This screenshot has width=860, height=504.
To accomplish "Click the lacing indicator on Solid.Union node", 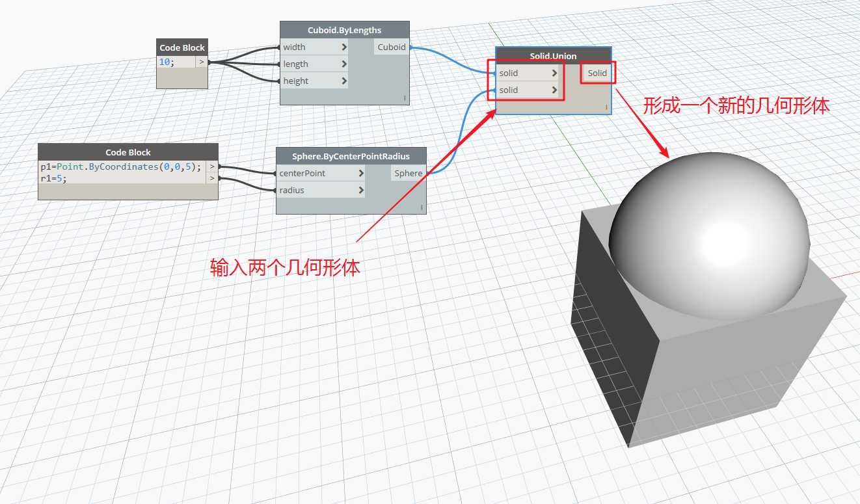I will 606,107.
